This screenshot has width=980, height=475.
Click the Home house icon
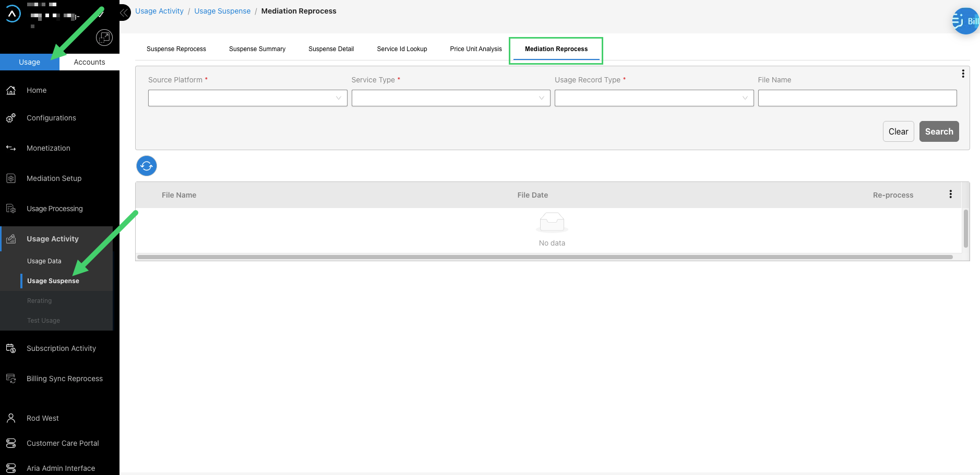11,90
